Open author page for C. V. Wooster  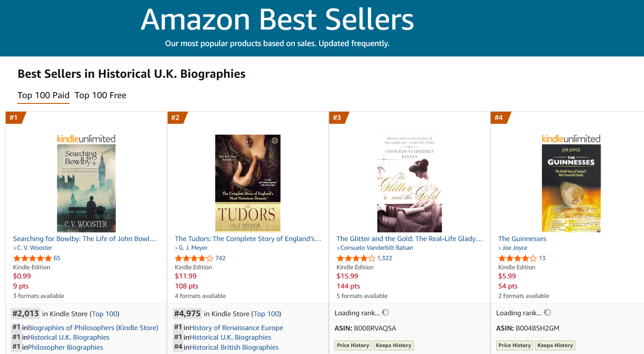coord(34,248)
